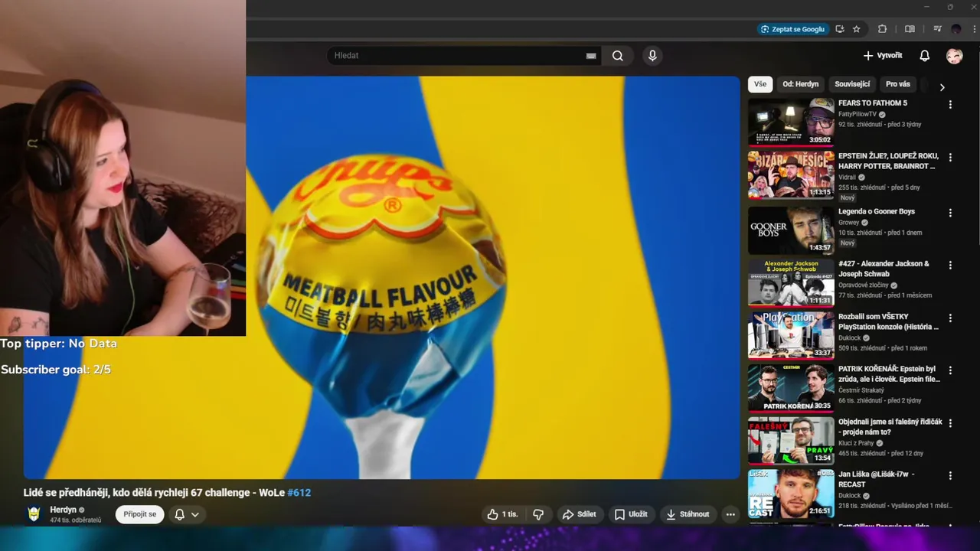Click Vidrail channel name
980x551 pixels.
point(847,177)
